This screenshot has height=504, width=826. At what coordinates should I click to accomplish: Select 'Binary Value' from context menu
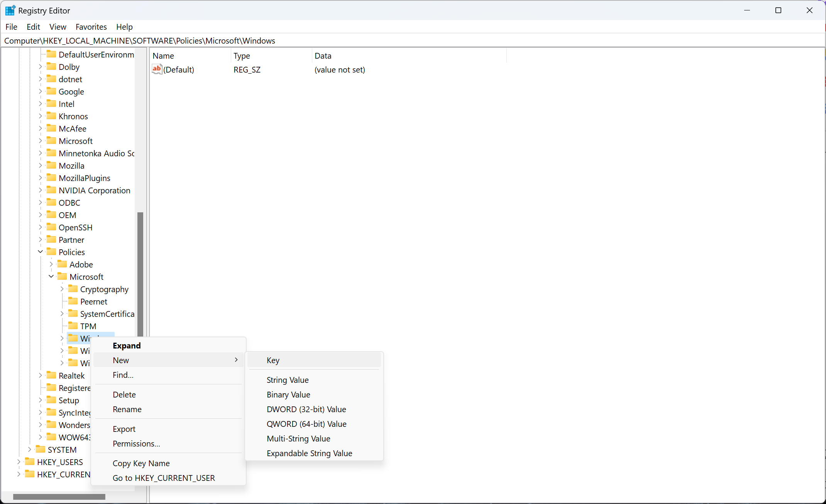(289, 394)
